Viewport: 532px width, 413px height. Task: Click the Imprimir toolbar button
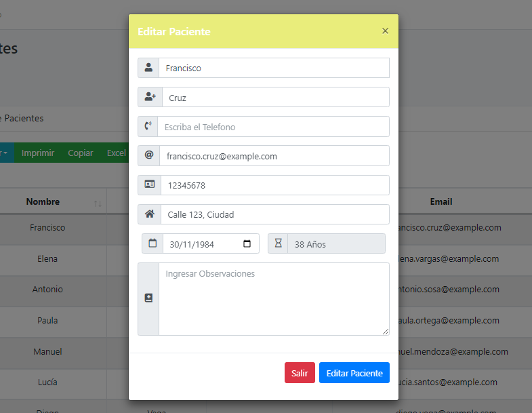38,153
